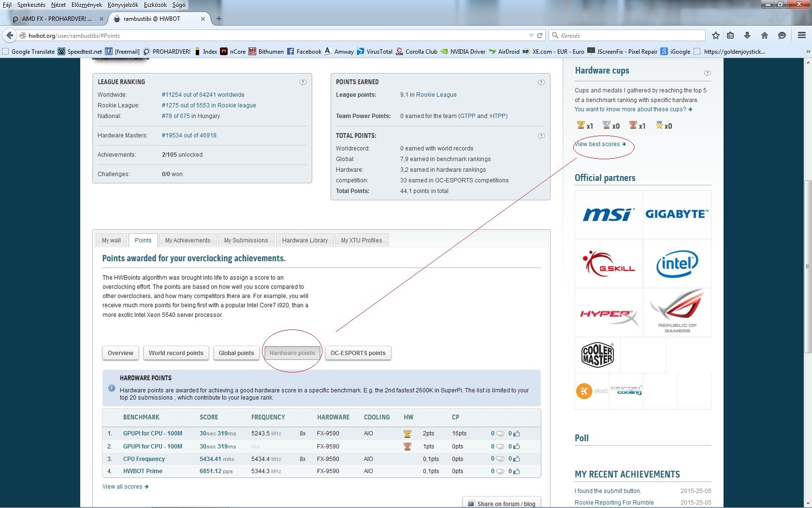Click the vertical page scrollbar thumb
Screen dimensions: 812x508
[808, 267]
